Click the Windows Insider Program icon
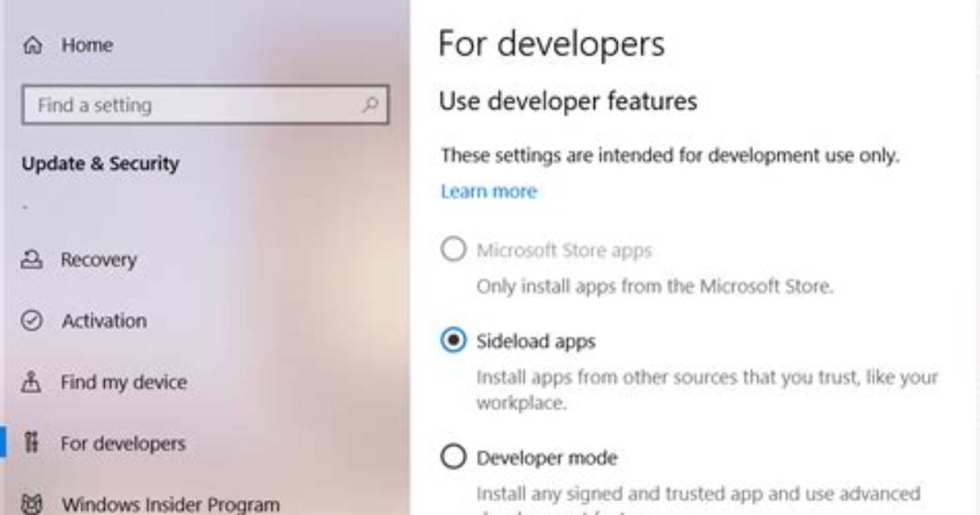Image resolution: width=980 pixels, height=515 pixels. [x=32, y=504]
